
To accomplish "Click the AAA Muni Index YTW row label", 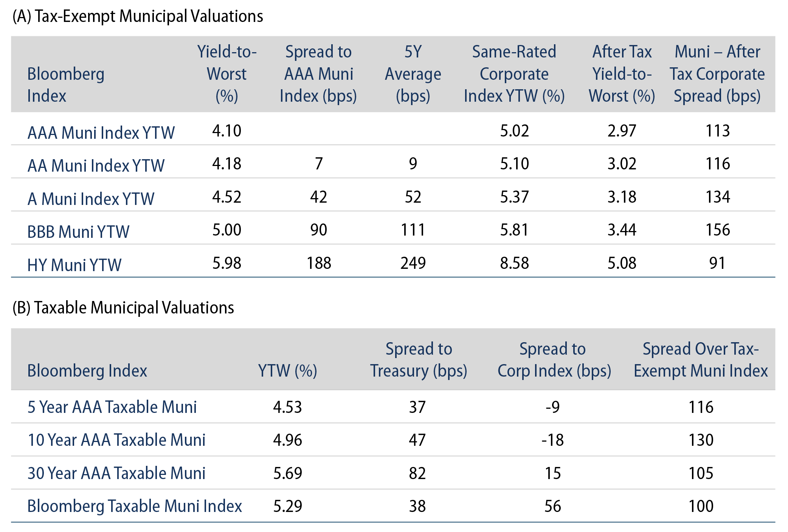I will click(x=101, y=133).
